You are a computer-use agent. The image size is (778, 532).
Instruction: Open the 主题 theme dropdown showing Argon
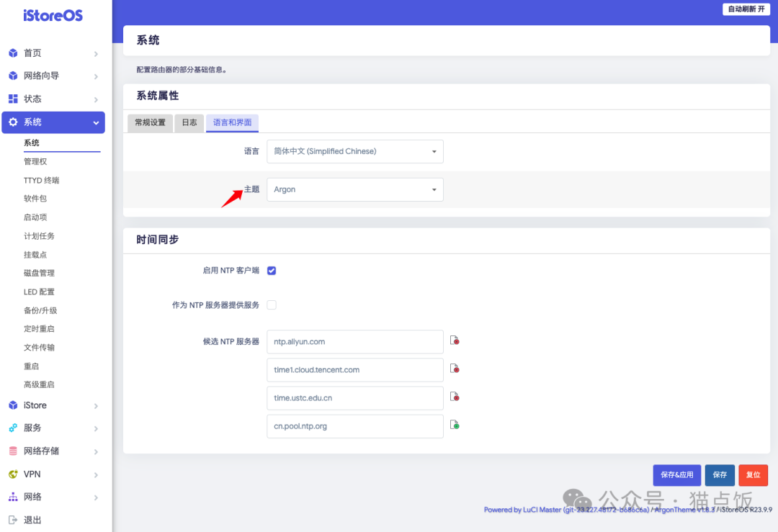click(x=354, y=189)
